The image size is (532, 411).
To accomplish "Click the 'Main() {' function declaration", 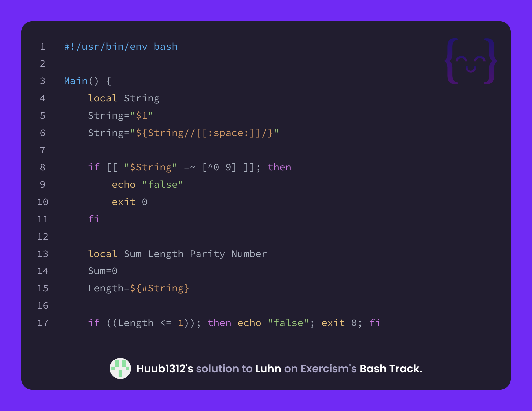I will (88, 81).
